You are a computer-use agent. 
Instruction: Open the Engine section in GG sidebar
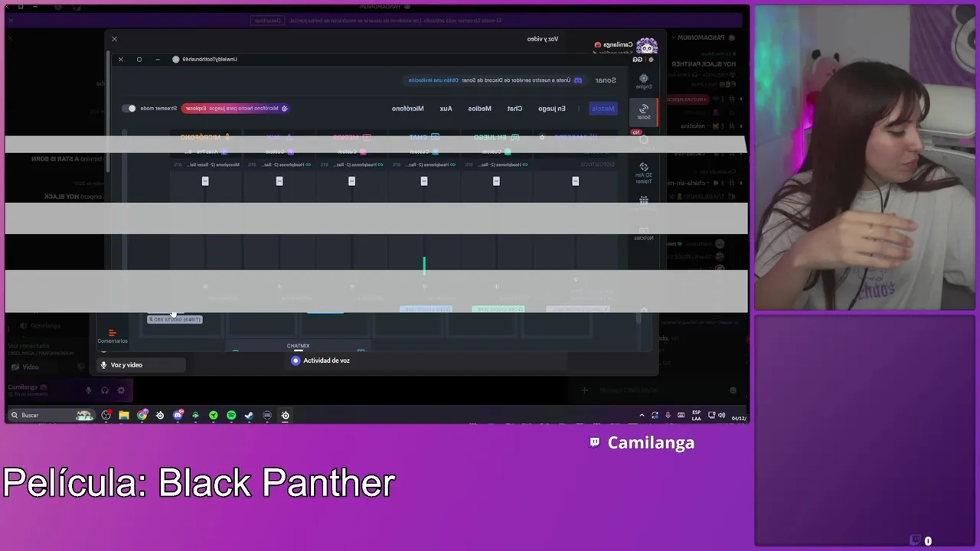pos(644,81)
